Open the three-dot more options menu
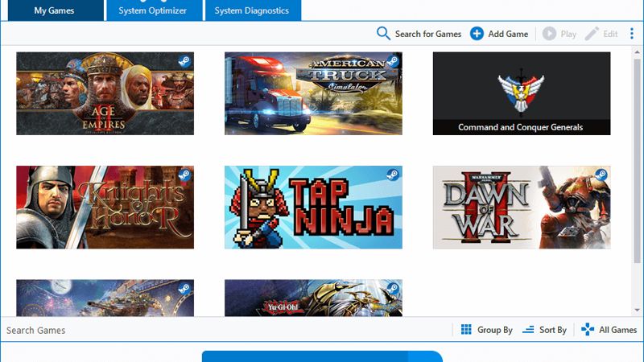Image resolution: width=644 pixels, height=362 pixels. pos(632,34)
